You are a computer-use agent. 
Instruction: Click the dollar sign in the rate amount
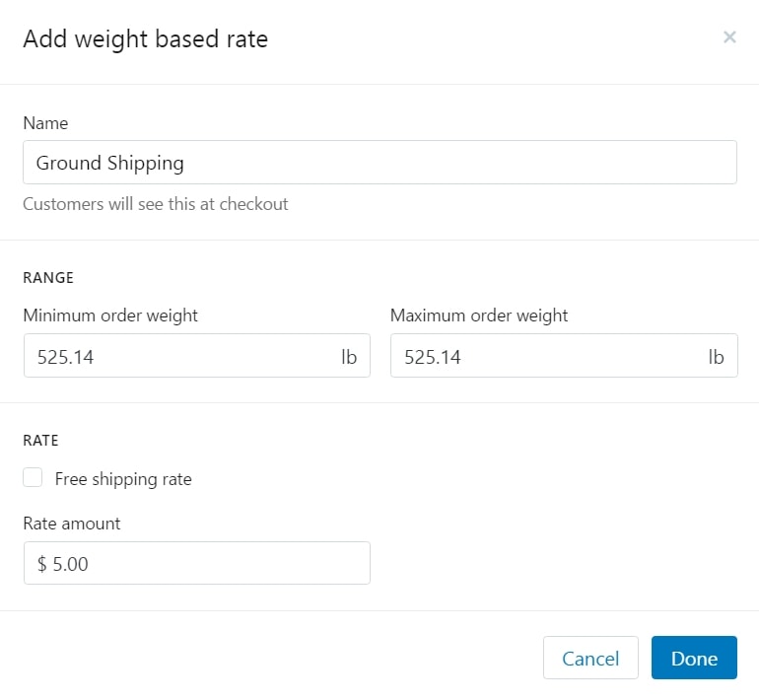point(42,563)
